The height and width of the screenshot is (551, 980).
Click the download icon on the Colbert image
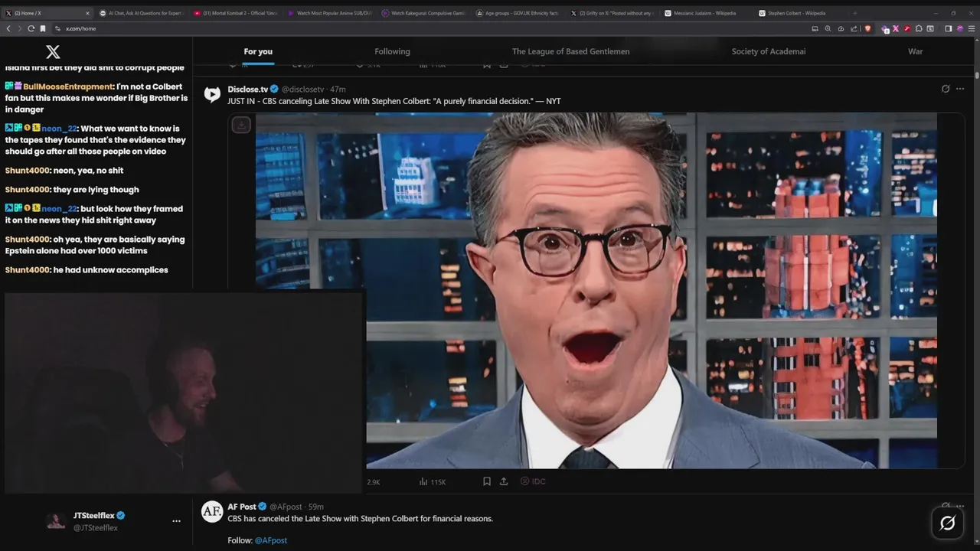[x=241, y=125]
